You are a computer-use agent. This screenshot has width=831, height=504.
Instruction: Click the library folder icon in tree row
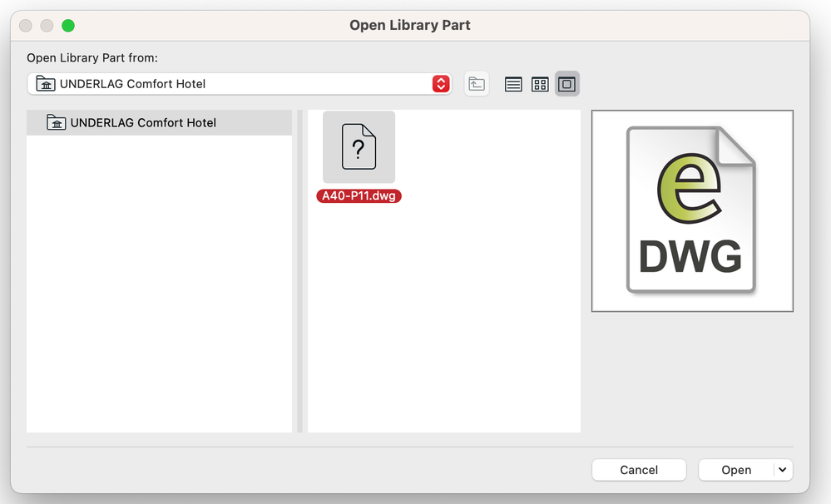[x=57, y=122]
